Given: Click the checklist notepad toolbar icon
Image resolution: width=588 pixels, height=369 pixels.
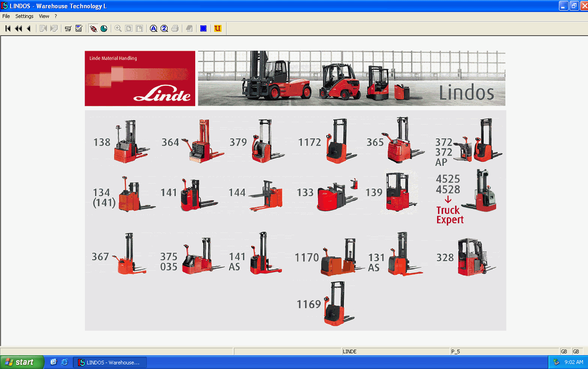Looking at the screenshot, I should point(79,29).
